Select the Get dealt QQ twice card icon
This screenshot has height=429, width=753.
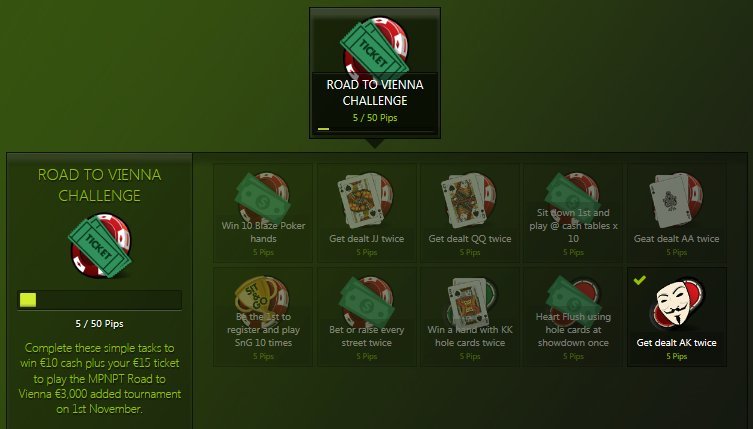[469, 201]
